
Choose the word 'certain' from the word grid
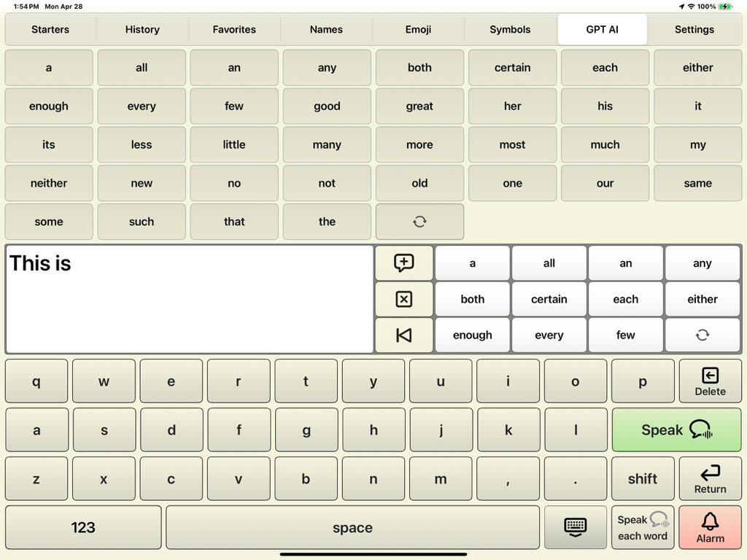tap(512, 67)
